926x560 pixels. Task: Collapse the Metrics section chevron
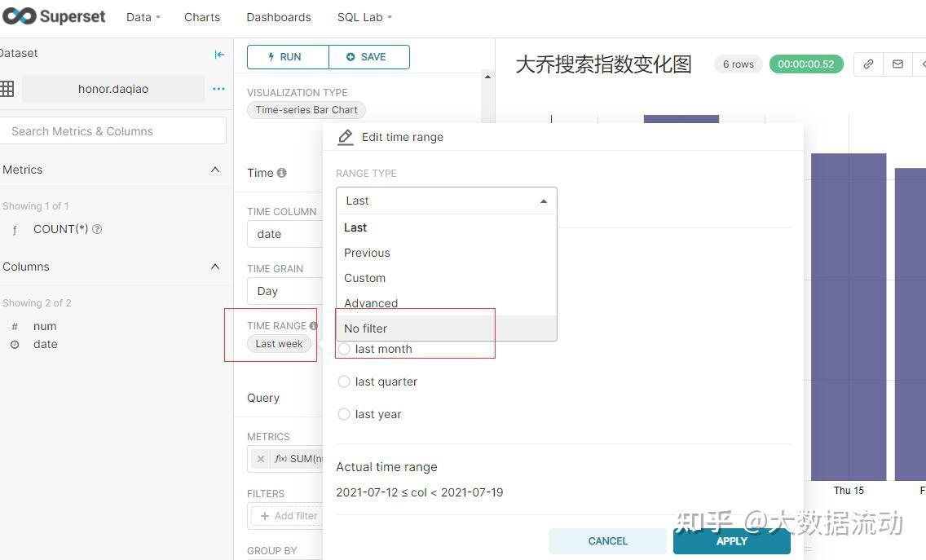[215, 169]
